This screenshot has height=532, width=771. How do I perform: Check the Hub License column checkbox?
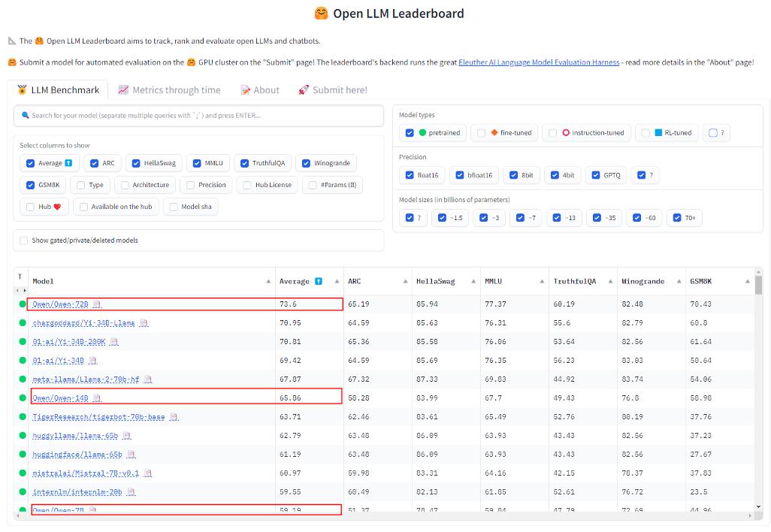pyautogui.click(x=247, y=185)
